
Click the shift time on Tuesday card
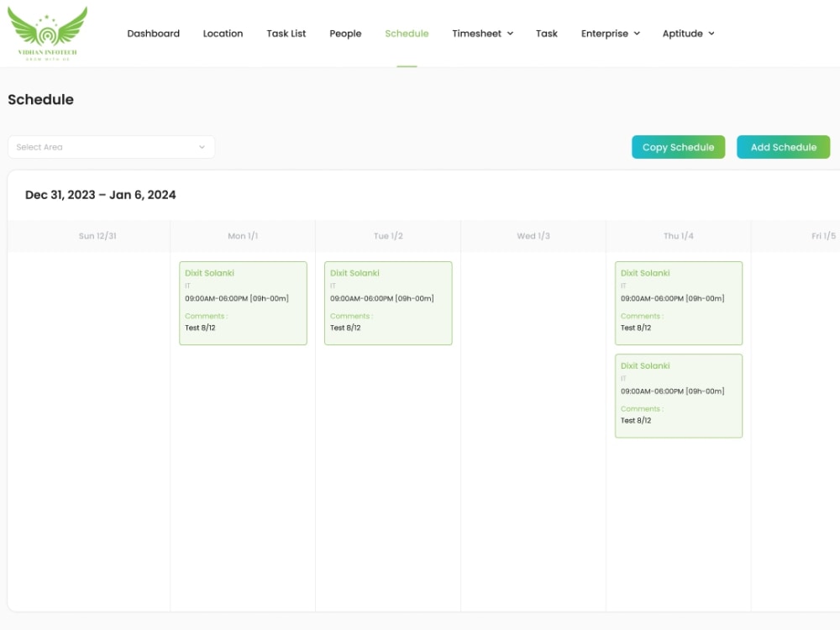tap(382, 298)
